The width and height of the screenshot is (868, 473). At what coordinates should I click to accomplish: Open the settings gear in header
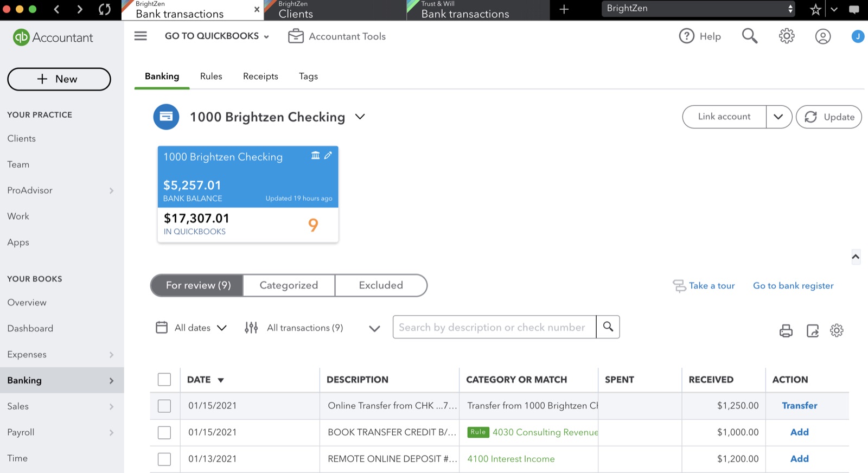tap(787, 36)
